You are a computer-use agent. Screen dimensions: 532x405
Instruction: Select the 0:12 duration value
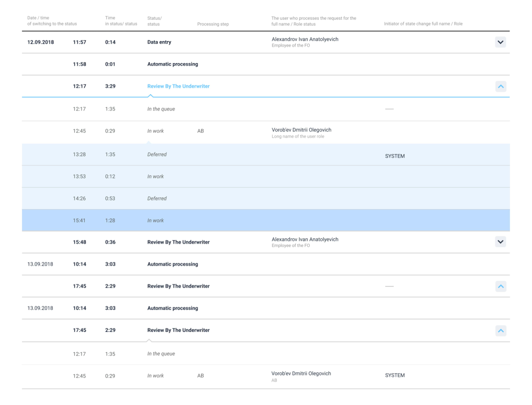pyautogui.click(x=110, y=177)
